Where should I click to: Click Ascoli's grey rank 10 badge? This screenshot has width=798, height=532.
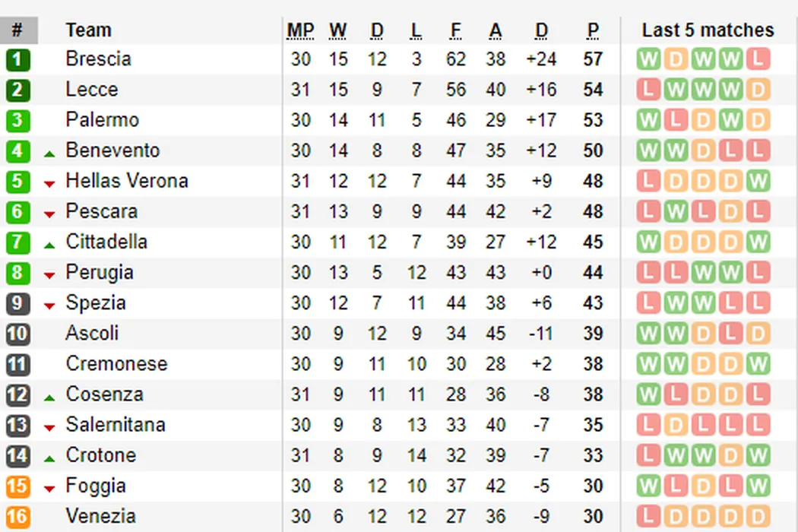17,334
